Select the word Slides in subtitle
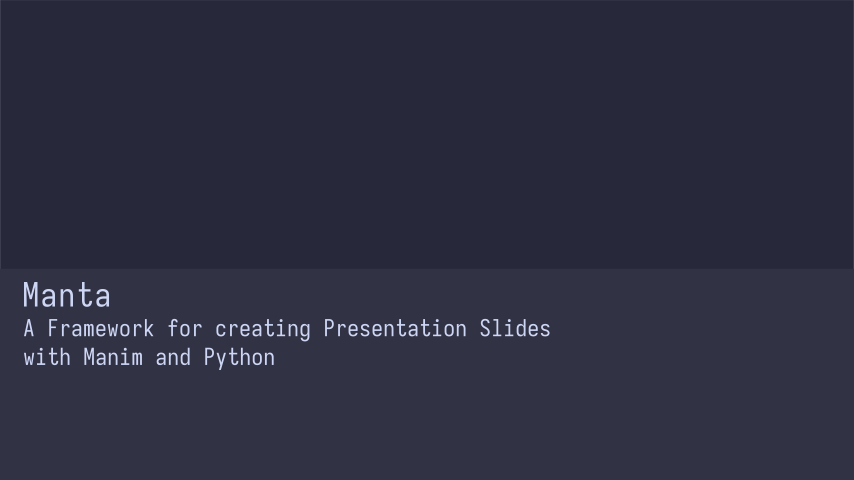854x480 pixels. click(x=515, y=329)
